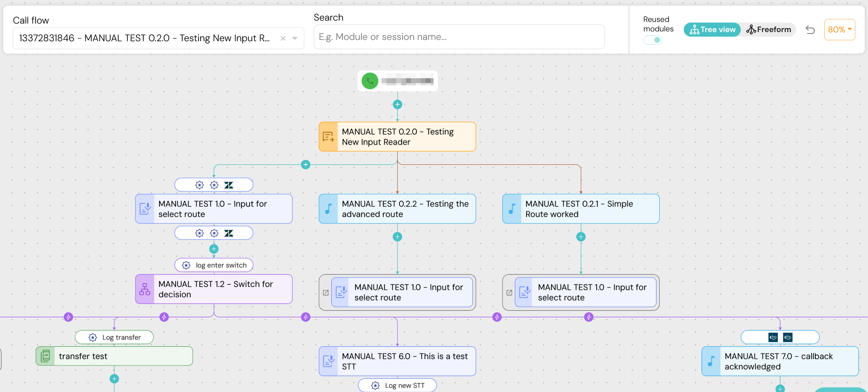Toggle the Reused modules switch
The image size is (868, 392).
653,40
